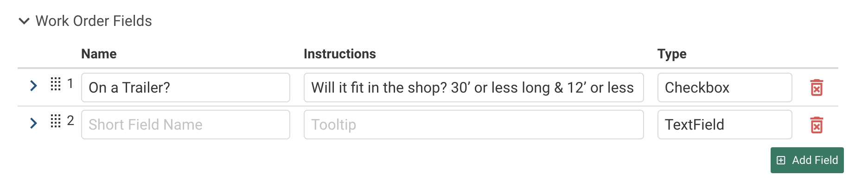The height and width of the screenshot is (188, 868).
Task: Grab the drag handle on row 1
Action: (56, 84)
